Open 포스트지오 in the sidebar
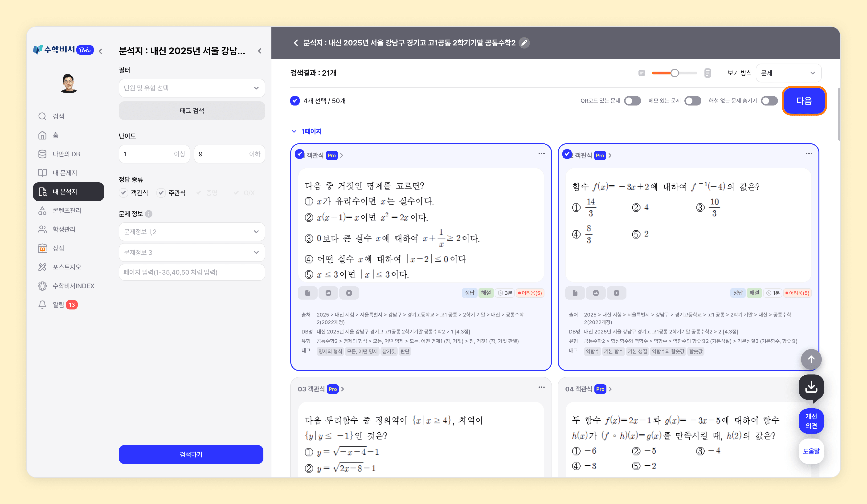 tap(69, 267)
